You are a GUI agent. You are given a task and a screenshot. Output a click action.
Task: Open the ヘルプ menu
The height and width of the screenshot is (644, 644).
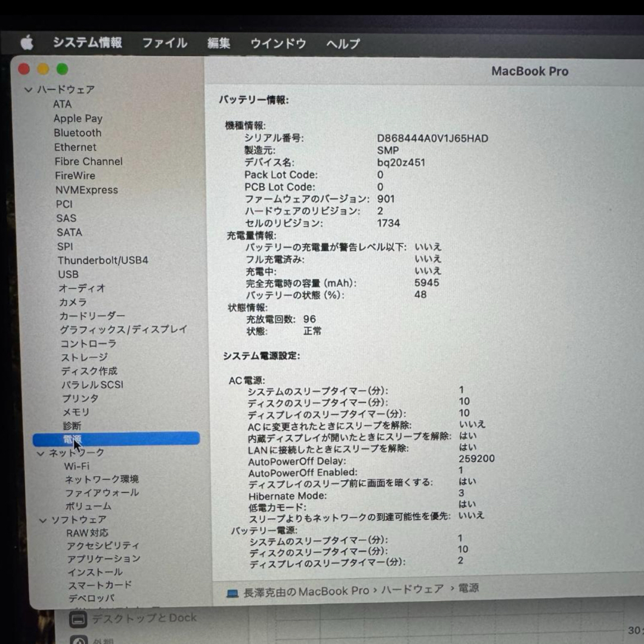pos(343,44)
